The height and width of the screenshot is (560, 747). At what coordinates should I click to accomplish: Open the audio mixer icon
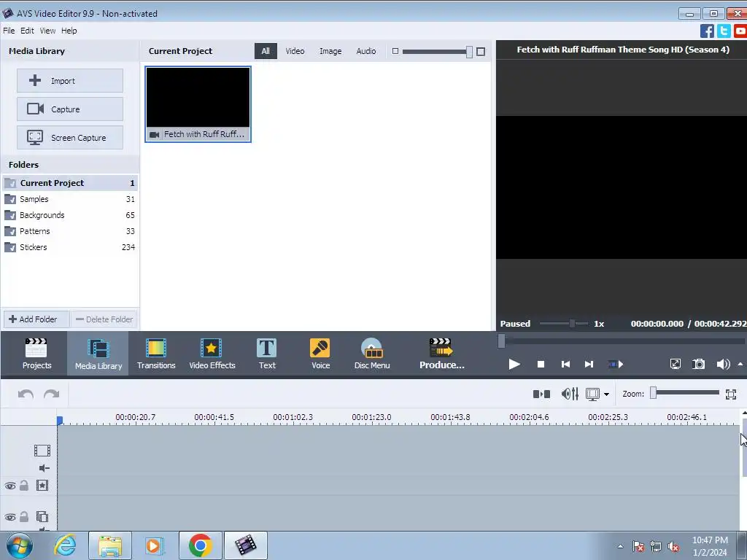coord(570,394)
